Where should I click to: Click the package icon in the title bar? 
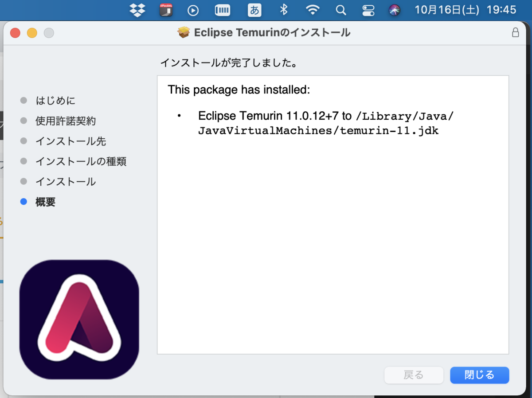(x=183, y=32)
